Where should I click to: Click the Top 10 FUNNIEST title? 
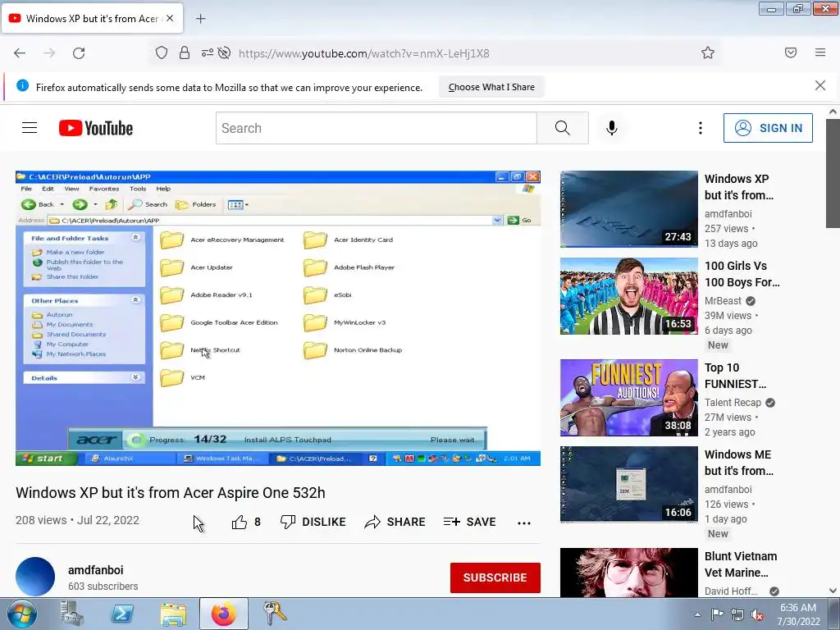coord(736,376)
